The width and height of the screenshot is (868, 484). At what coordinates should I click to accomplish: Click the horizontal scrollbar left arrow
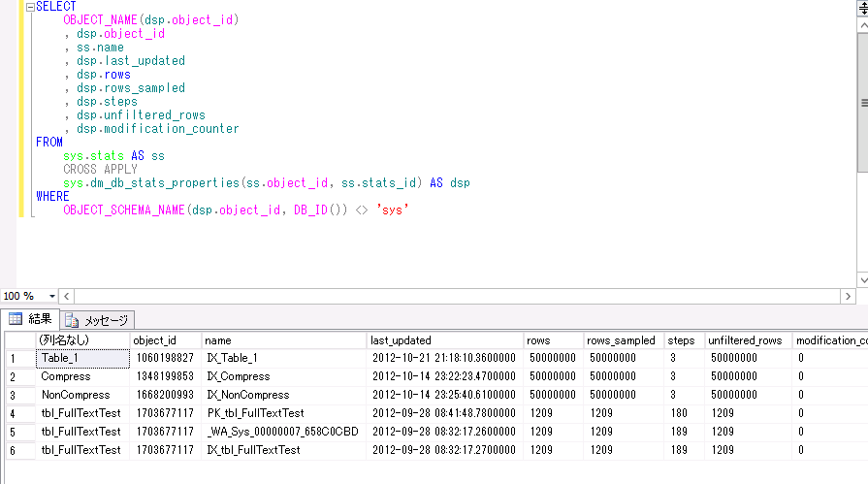(66, 296)
